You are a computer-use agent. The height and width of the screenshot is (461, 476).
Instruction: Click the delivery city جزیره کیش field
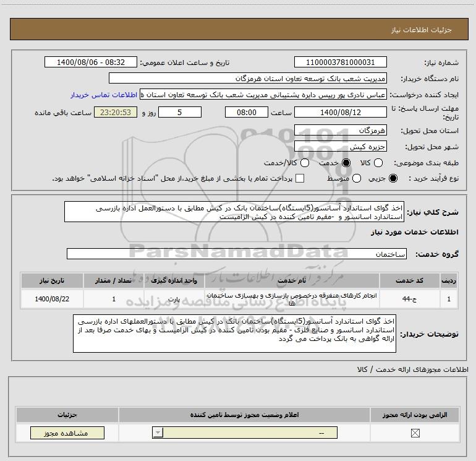pyautogui.click(x=340, y=147)
